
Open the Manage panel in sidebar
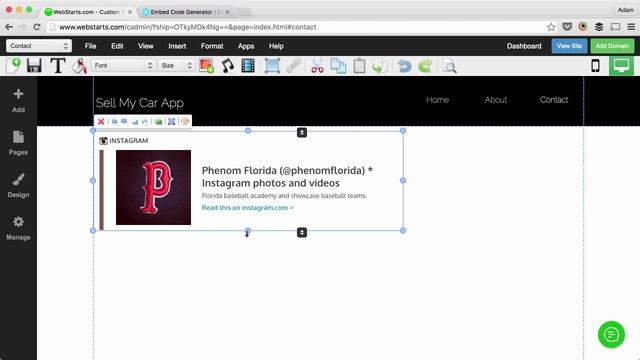pyautogui.click(x=18, y=228)
